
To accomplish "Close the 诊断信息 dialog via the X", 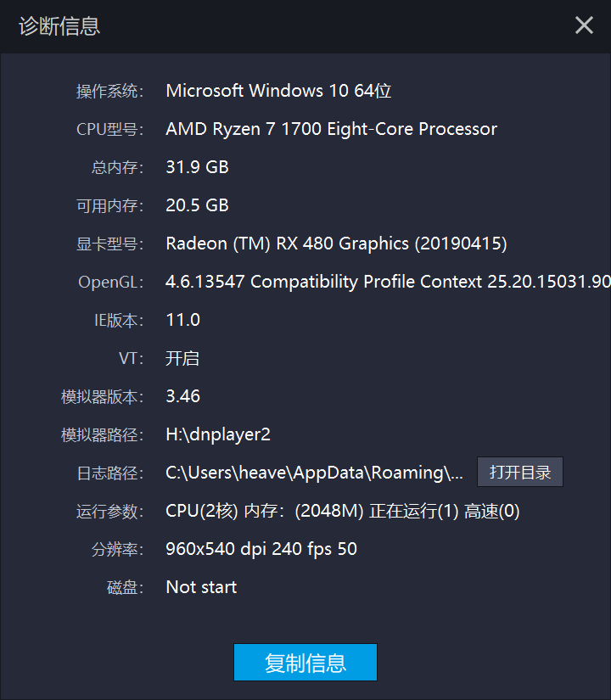I will [584, 25].
